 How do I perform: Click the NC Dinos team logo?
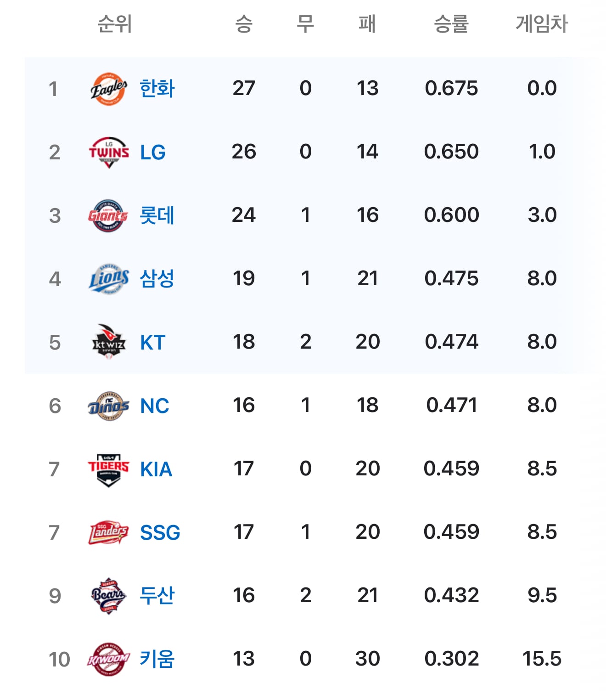pos(109,406)
